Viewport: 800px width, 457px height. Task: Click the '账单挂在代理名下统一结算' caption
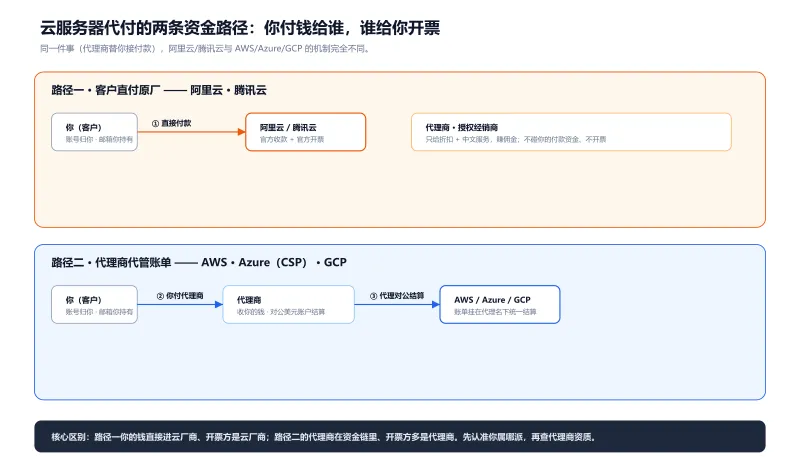495,312
